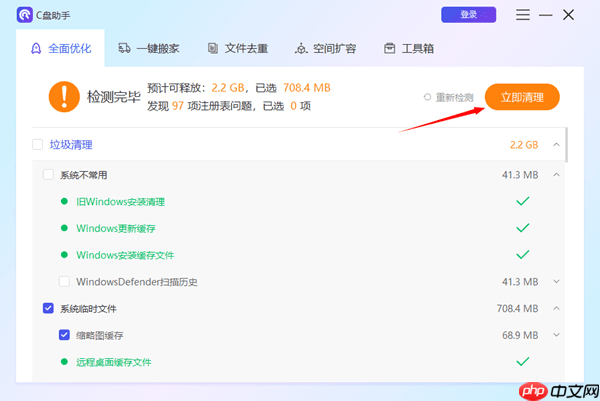Click the truck icon for 一键搬家

(124, 48)
